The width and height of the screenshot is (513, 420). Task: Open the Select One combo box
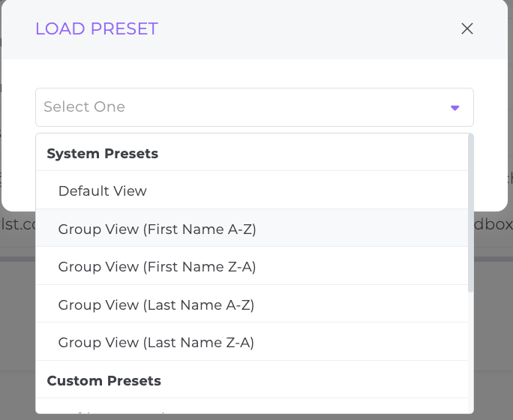pyautogui.click(x=254, y=107)
